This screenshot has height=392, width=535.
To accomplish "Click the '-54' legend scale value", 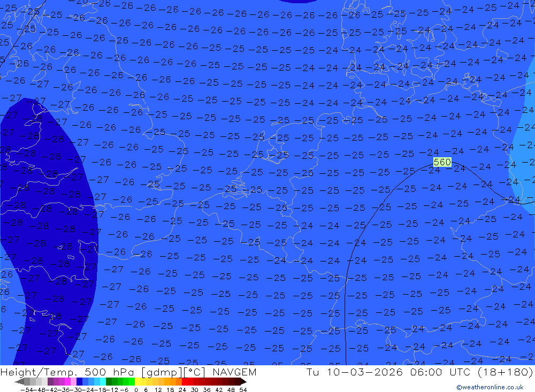I will pos(27,390).
